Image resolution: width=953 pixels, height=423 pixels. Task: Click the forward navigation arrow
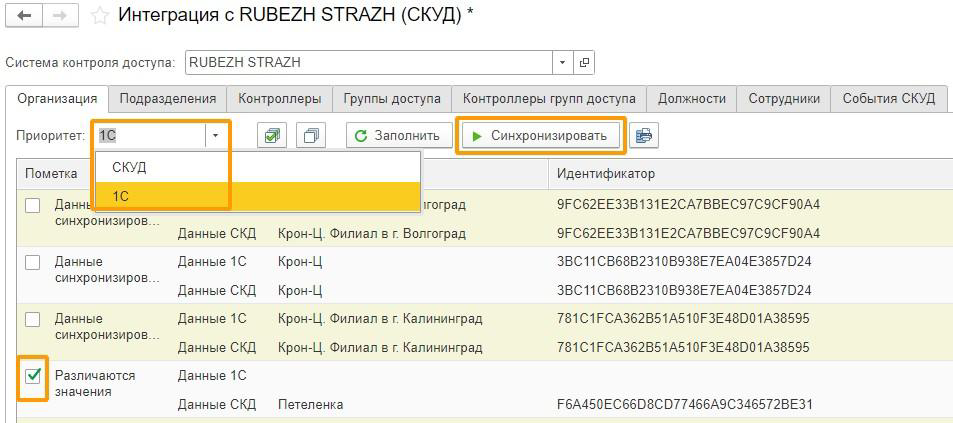pos(60,16)
